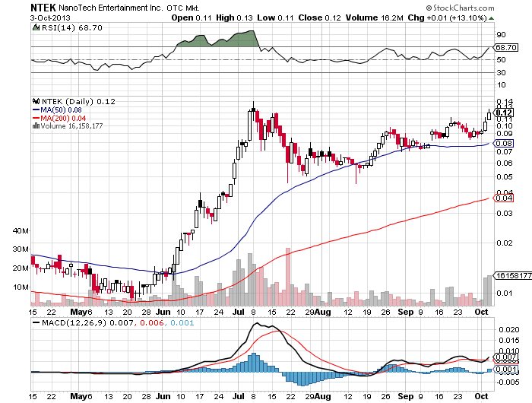The width and height of the screenshot is (532, 403).
Task: Click the Volume 16.2M header value
Action: point(374,18)
